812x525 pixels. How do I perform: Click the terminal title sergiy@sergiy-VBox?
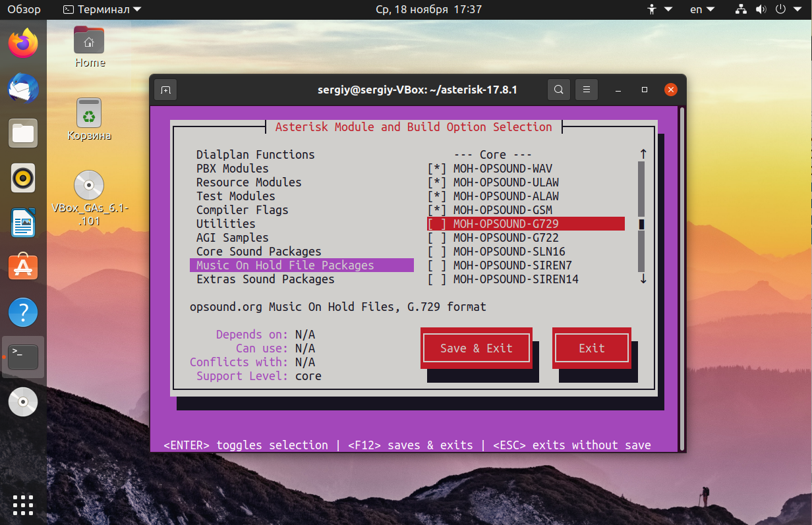[x=417, y=90]
